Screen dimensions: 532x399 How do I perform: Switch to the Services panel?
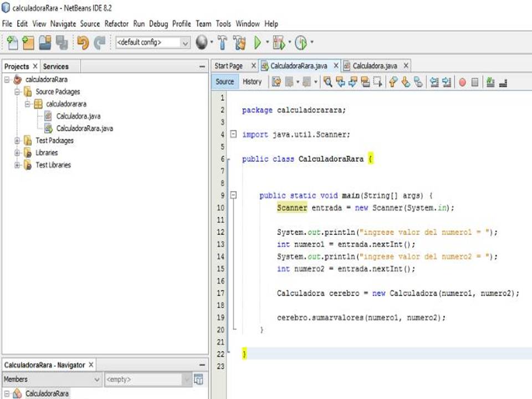(x=56, y=66)
